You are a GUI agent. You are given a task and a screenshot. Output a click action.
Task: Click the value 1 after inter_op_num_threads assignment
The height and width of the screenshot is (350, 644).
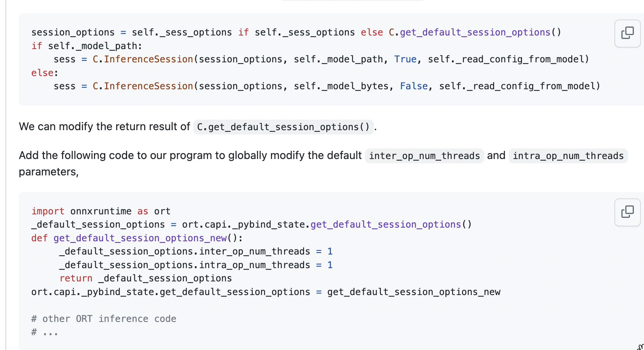point(330,251)
